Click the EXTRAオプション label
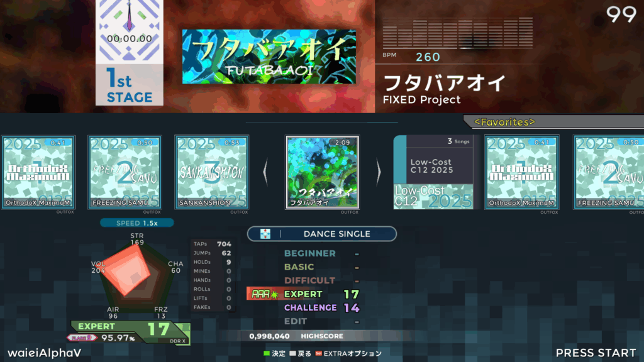The width and height of the screenshot is (644, 362). coord(353,353)
